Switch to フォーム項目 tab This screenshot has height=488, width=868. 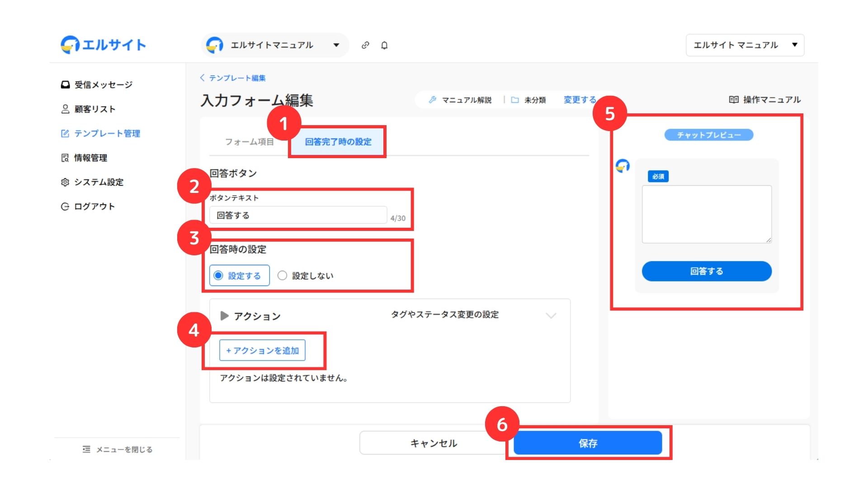tap(250, 142)
